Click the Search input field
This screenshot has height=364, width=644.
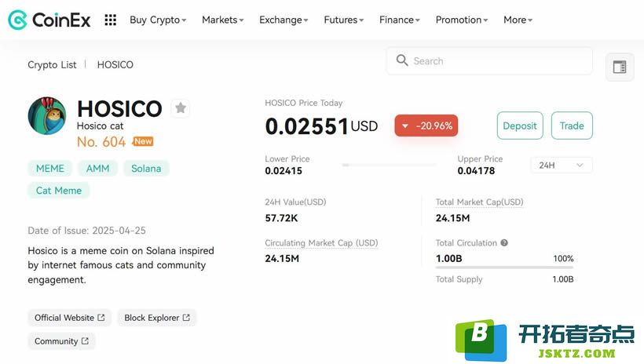point(489,61)
